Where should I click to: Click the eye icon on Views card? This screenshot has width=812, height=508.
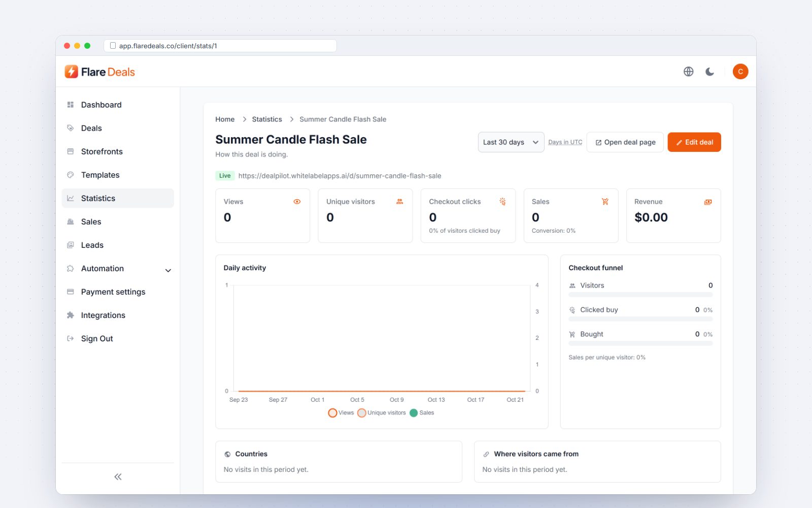pyautogui.click(x=297, y=202)
